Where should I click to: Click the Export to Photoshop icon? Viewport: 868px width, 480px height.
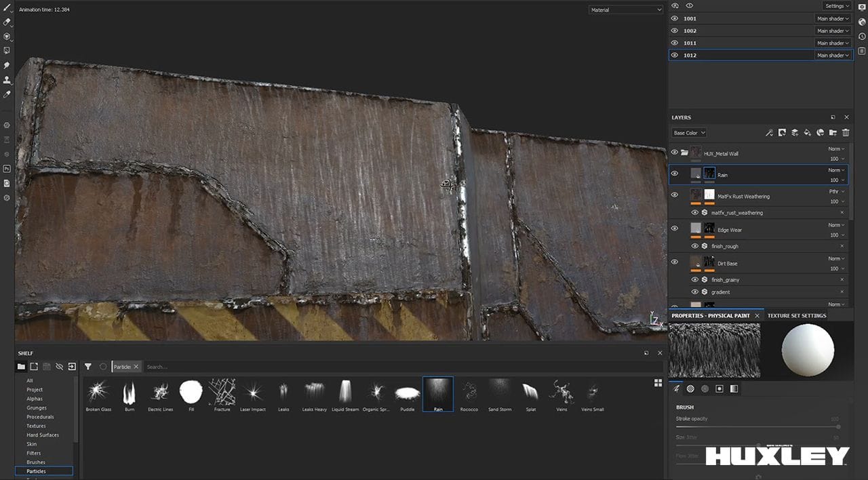pos(7,168)
